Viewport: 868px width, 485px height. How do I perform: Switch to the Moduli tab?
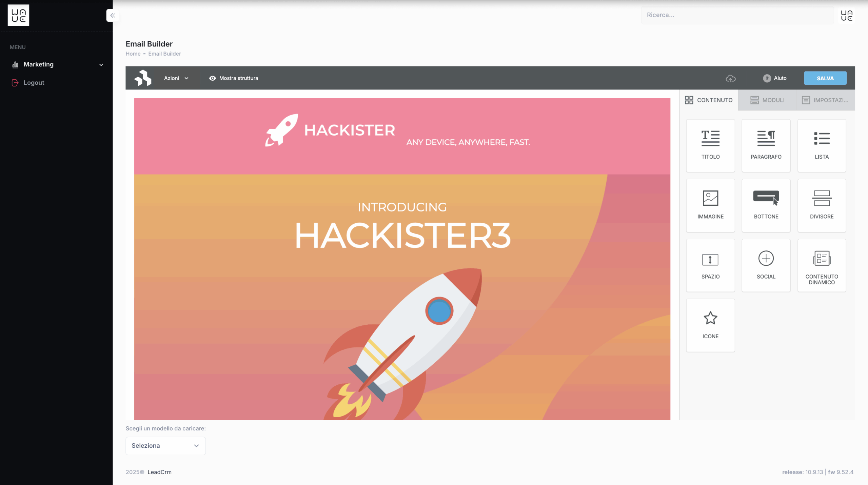click(x=767, y=100)
